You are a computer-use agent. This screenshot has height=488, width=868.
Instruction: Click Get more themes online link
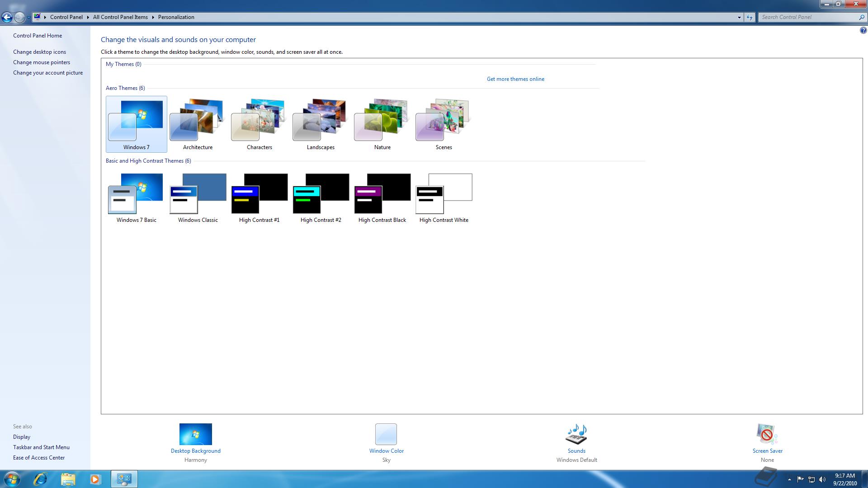[515, 79]
